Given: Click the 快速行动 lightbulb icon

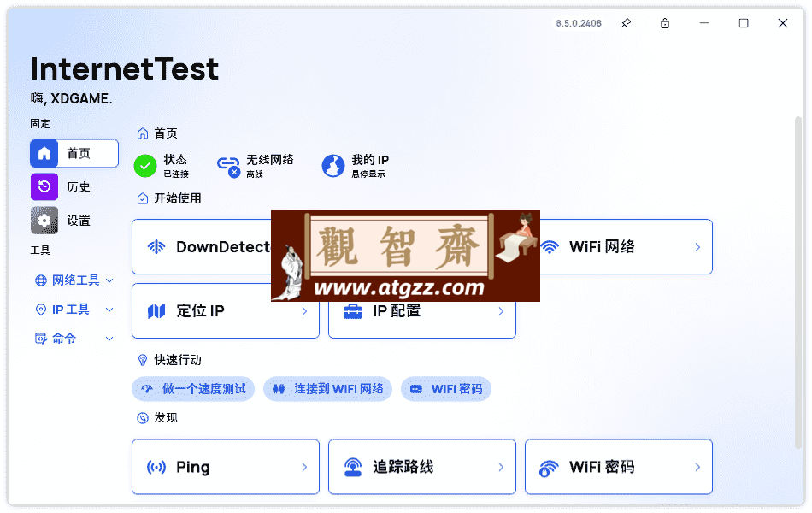Looking at the screenshot, I should [143, 360].
